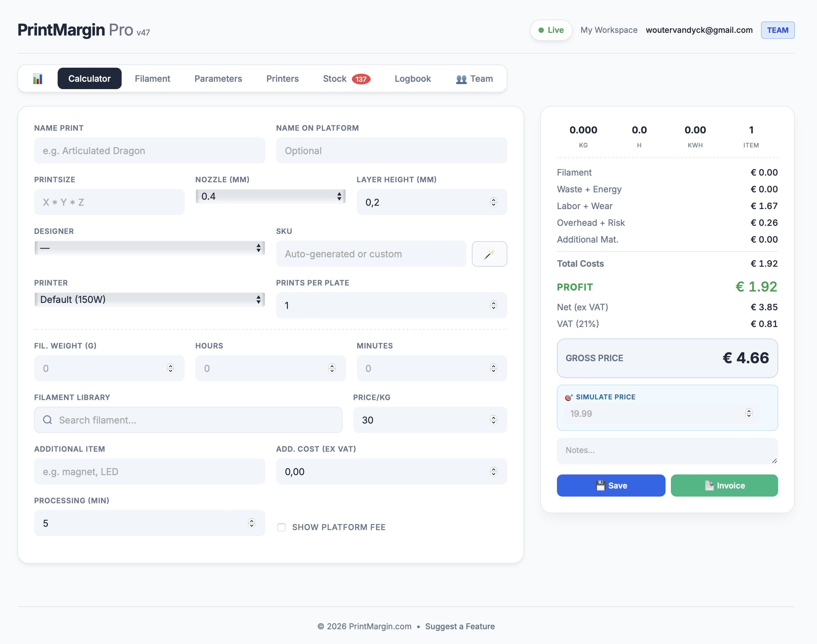This screenshot has width=817, height=644.
Task: Click My Workspace in the header
Action: [609, 30]
